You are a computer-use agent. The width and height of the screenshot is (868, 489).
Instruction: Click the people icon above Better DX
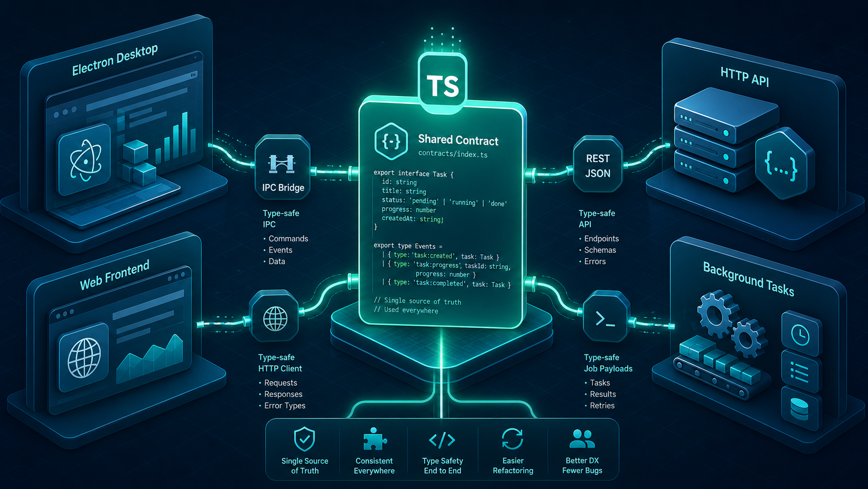point(582,439)
